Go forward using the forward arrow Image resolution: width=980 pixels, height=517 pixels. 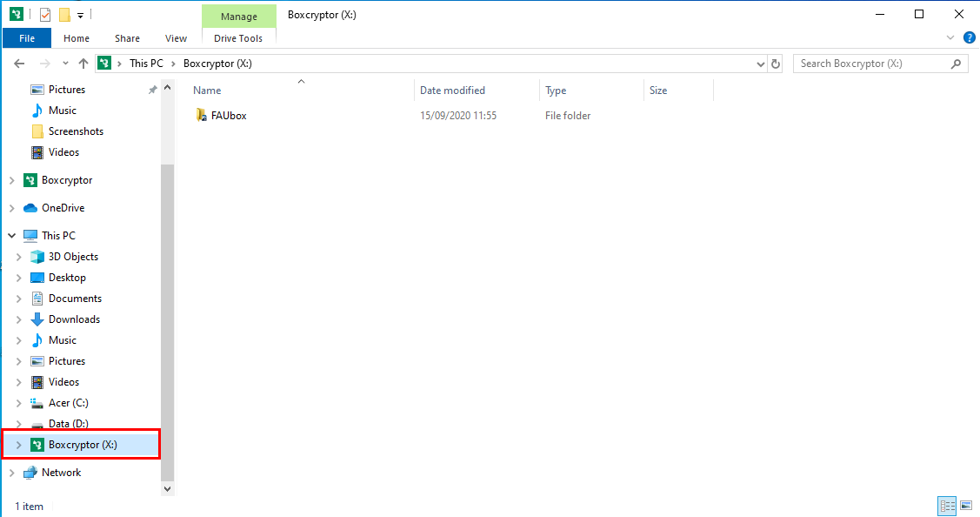[x=45, y=64]
